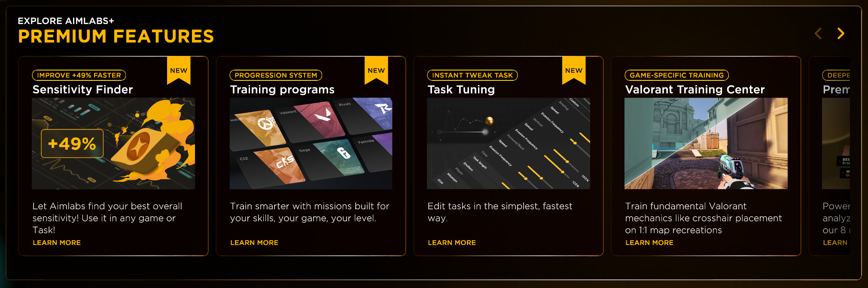The image size is (868, 288).
Task: Click the PROGRESSION SYSTEM badge
Action: click(275, 75)
